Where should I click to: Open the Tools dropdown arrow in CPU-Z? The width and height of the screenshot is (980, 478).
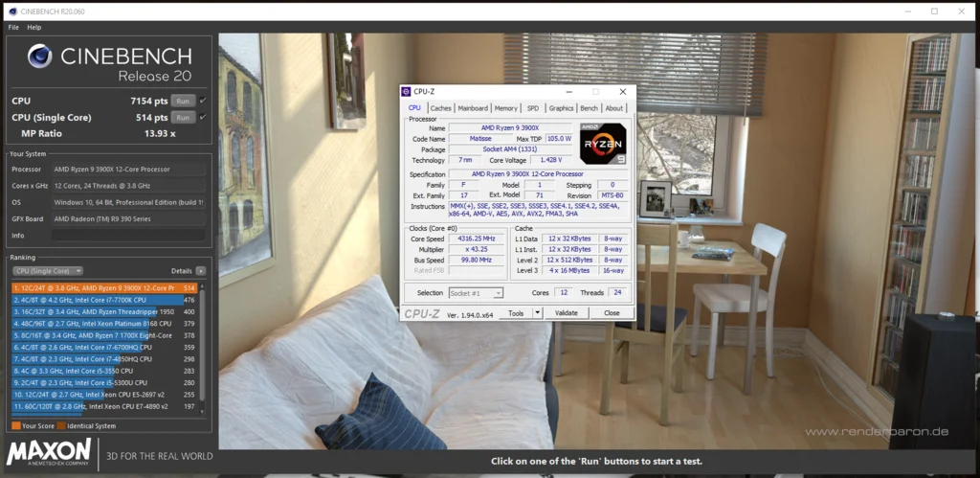click(x=537, y=313)
